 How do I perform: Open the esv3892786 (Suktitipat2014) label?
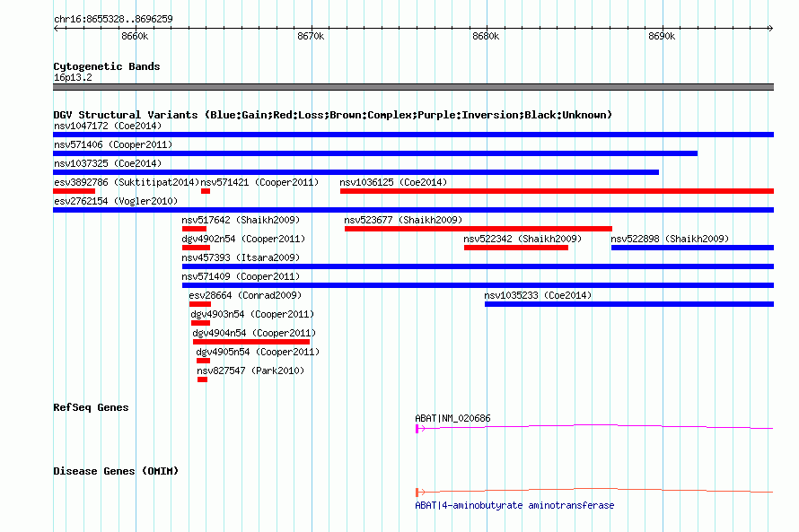(127, 182)
